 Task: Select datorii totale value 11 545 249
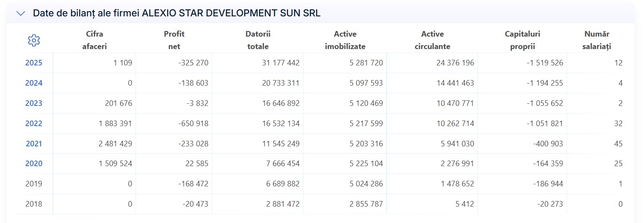[281, 144]
